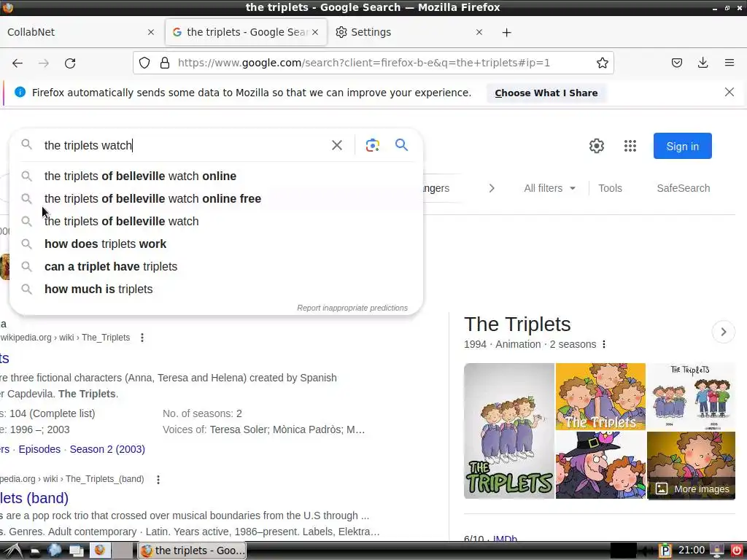The height and width of the screenshot is (560, 747).
Task: Submit search with blue magnifier icon
Action: [402, 145]
